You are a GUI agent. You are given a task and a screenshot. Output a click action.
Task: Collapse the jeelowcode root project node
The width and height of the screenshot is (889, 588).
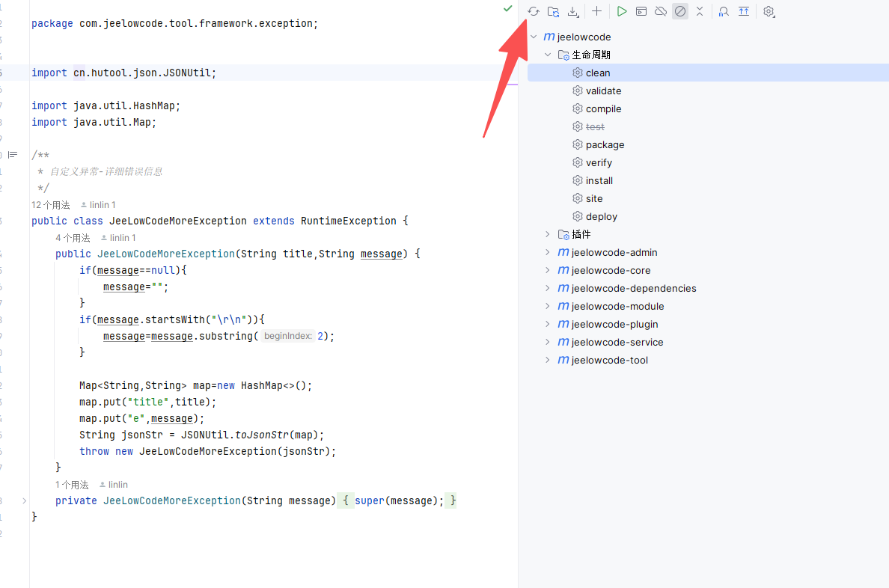534,37
